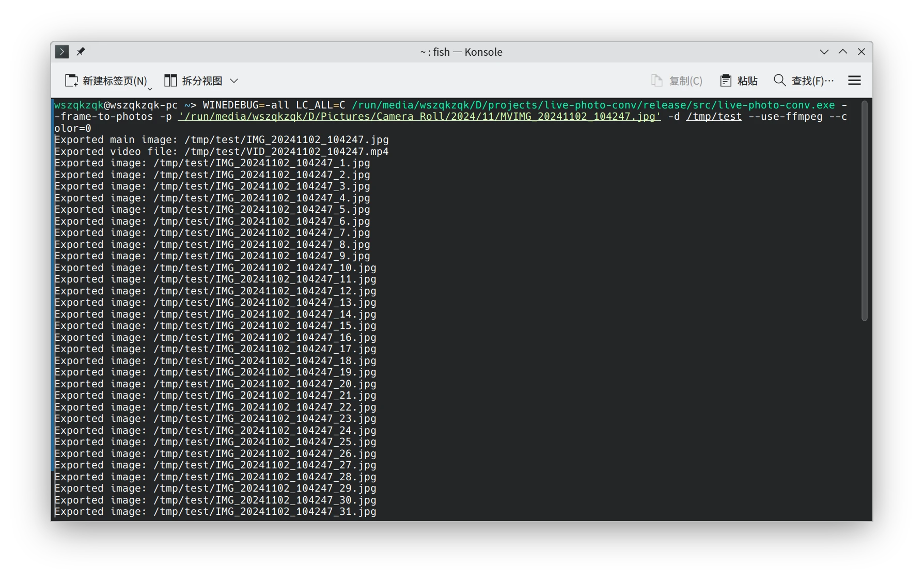Screen dimensions: 924x582
Task: Click the line ending 104247_15.jpg
Action: pos(215,326)
